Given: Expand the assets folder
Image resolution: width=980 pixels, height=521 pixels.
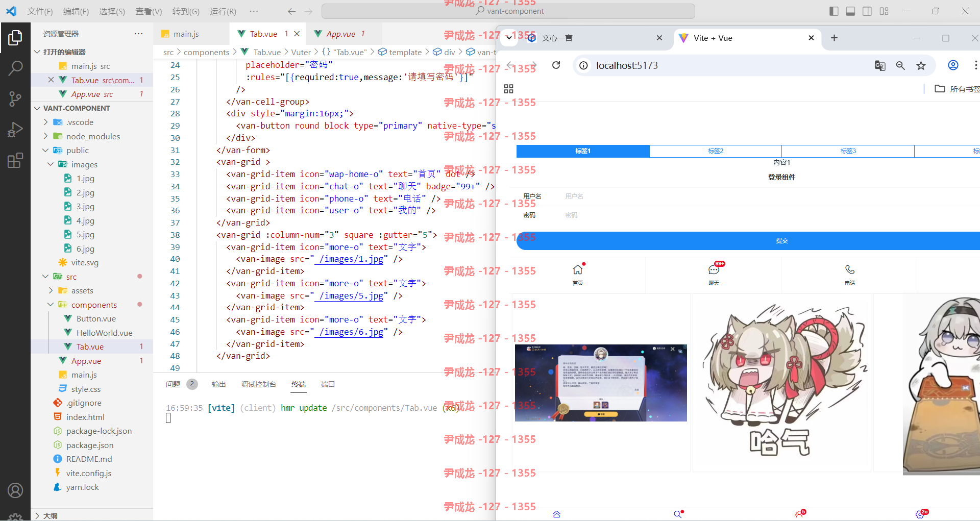Looking at the screenshot, I should click(51, 290).
